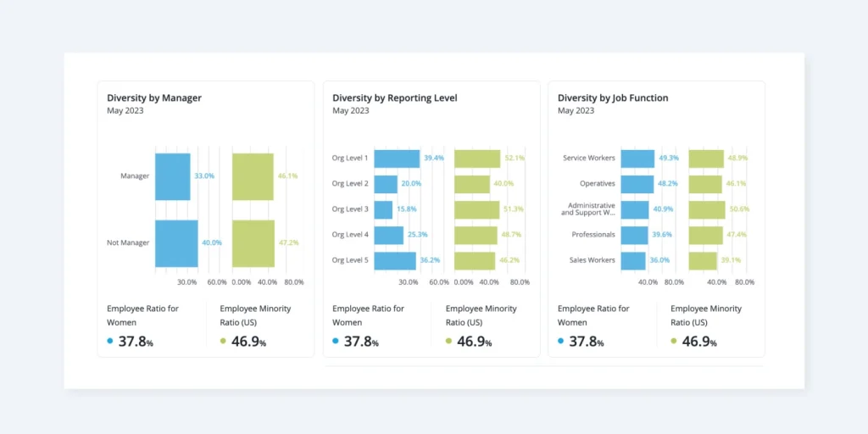The image size is (868, 434).
Task: Click the Org Level 4 axis label
Action: [350, 235]
